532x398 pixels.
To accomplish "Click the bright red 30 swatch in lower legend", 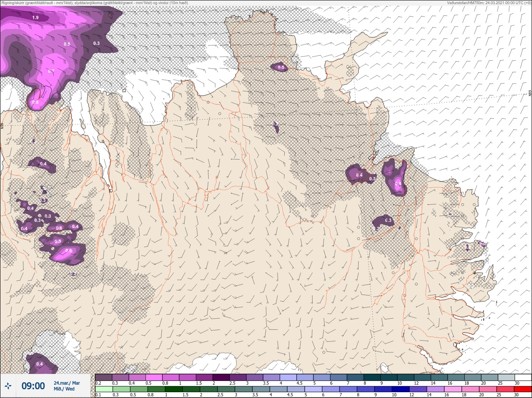I will click(522, 389).
